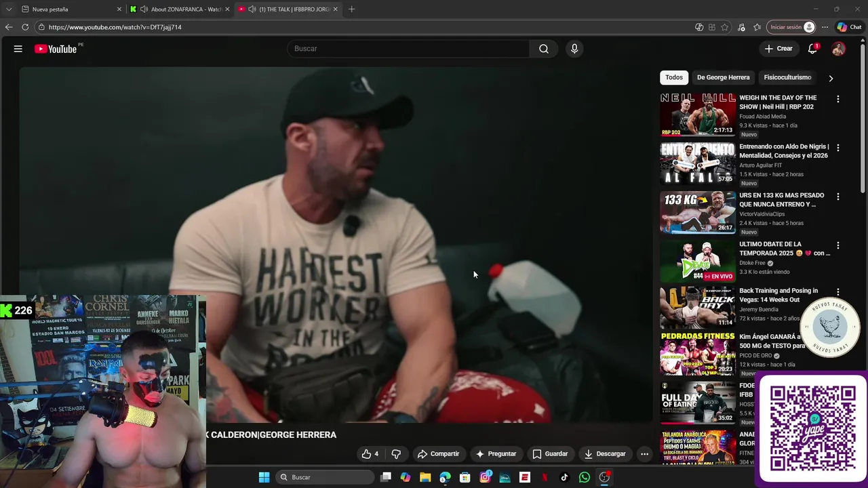Open the Back Day video thumbnail
The image size is (868, 488).
[698, 307]
